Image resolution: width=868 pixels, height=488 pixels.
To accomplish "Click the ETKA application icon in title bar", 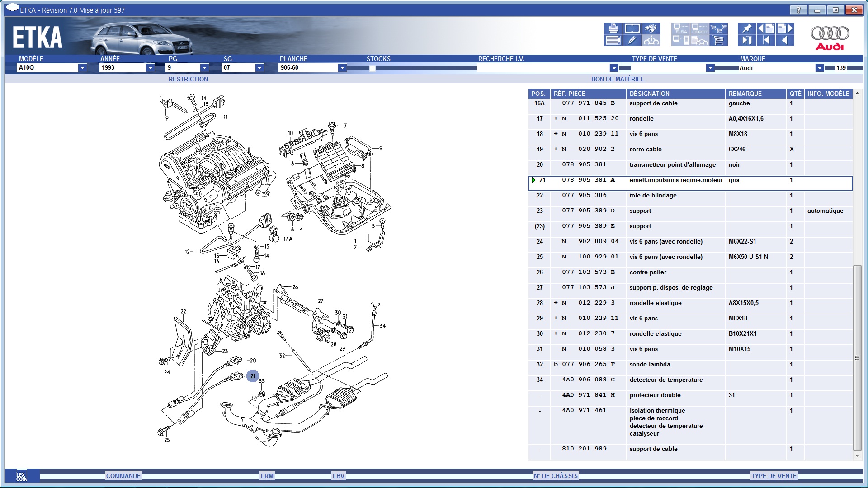I will (12, 8).
